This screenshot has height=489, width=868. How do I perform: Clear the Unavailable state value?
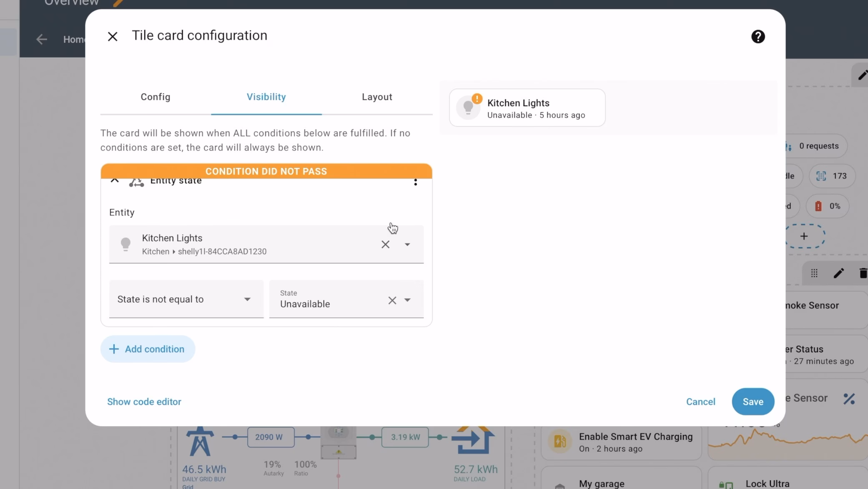coord(392,300)
